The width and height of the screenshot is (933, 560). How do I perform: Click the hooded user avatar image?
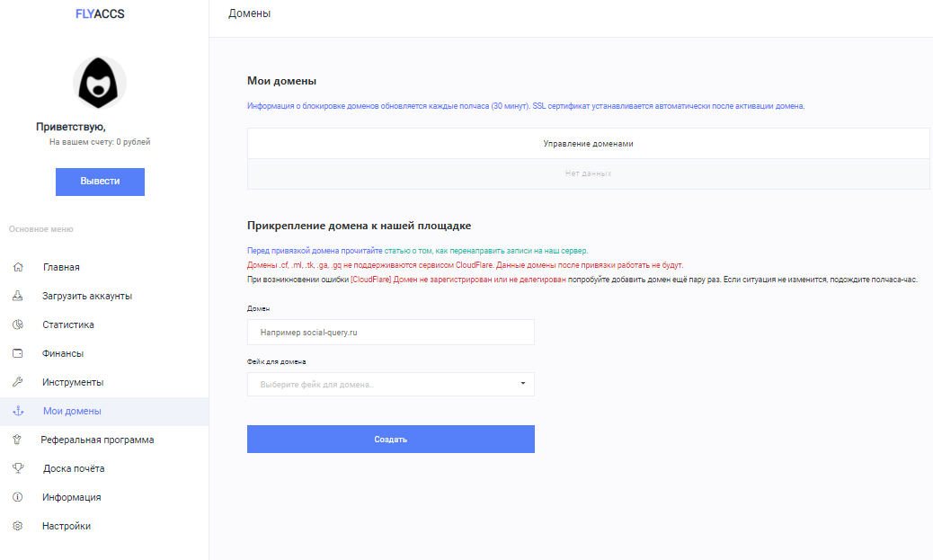click(x=100, y=83)
